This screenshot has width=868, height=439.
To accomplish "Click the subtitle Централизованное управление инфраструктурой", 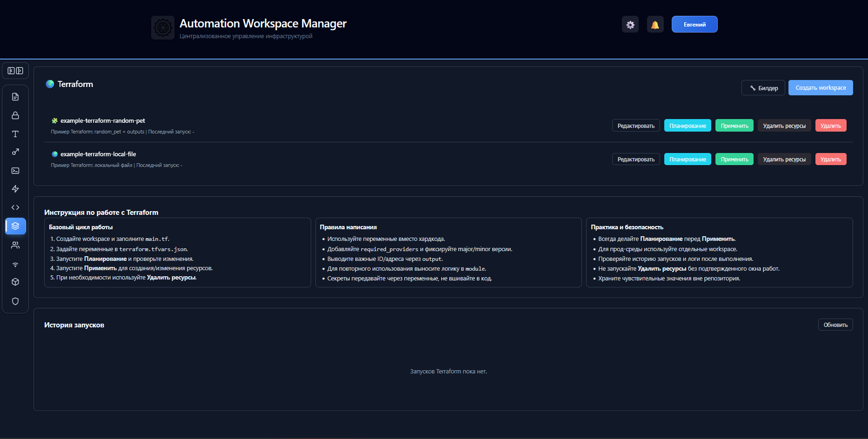I will pyautogui.click(x=246, y=36).
